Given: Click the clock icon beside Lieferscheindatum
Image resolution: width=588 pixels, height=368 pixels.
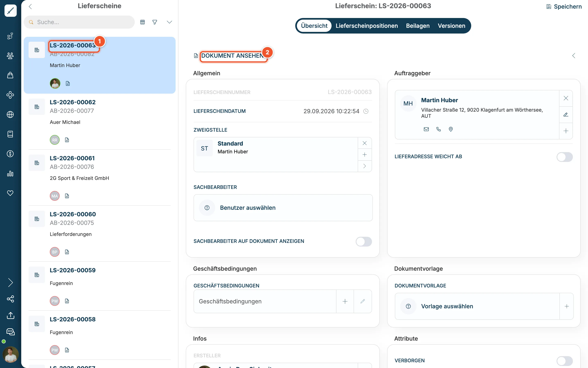Looking at the screenshot, I should coord(366,111).
